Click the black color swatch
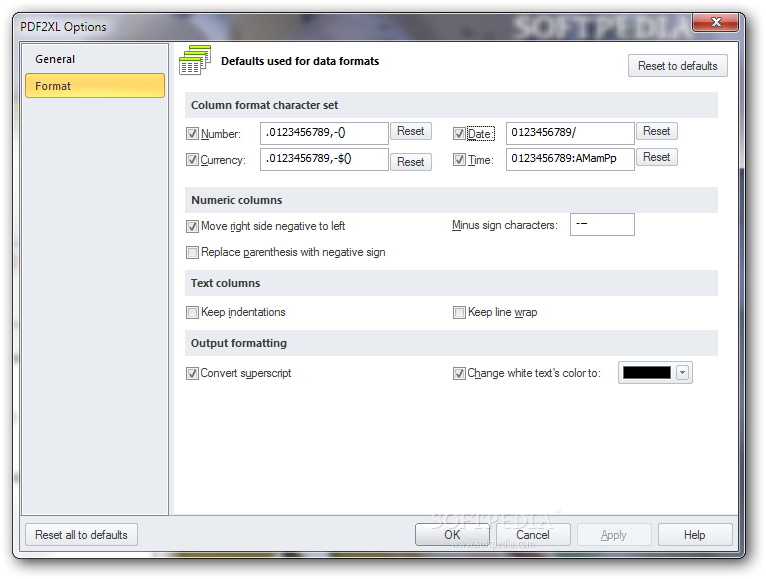The height and width of the screenshot is (579, 766). click(647, 372)
